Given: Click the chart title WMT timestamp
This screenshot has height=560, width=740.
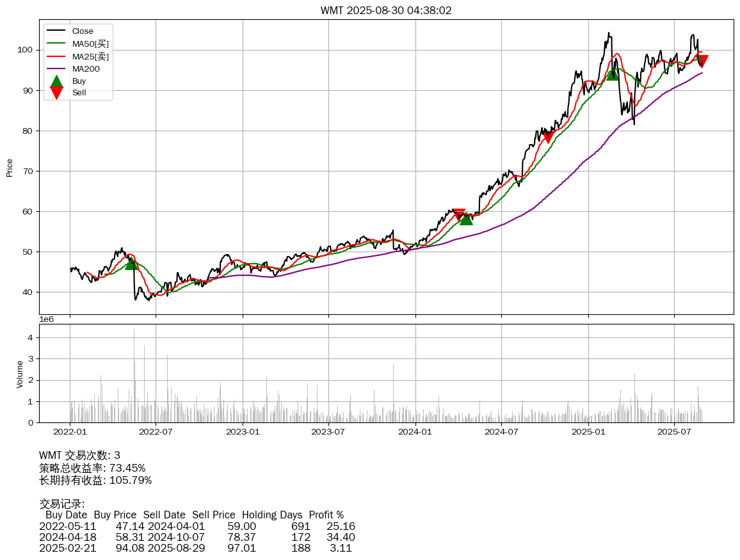Looking at the screenshot, I should 386,10.
